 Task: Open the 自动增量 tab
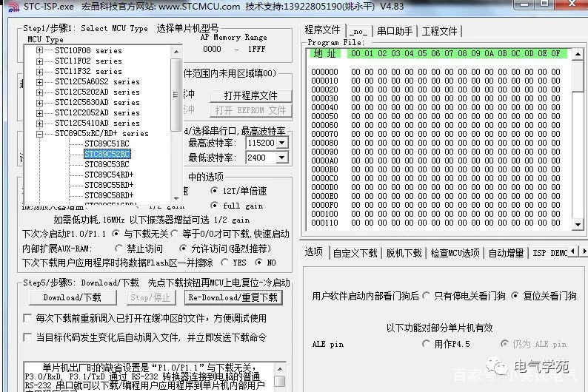coord(507,254)
